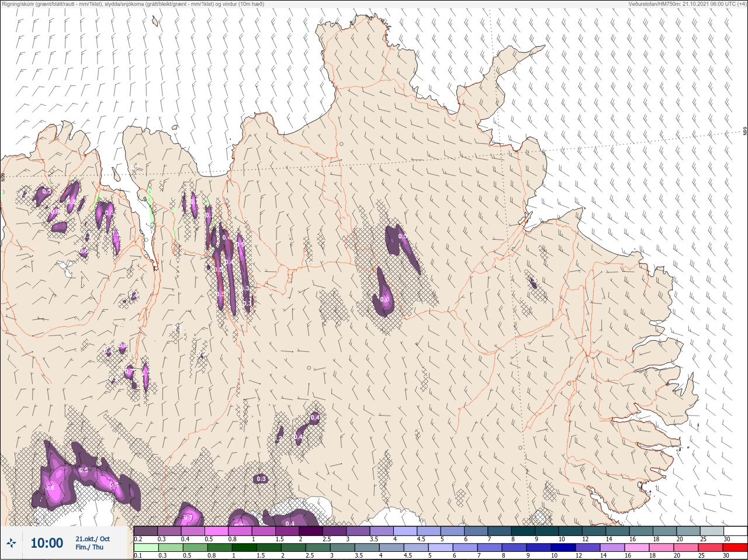This screenshot has width=748, height=560.
Task: Select the deep blue swatch at 10 in rain legend
Action: point(563,548)
